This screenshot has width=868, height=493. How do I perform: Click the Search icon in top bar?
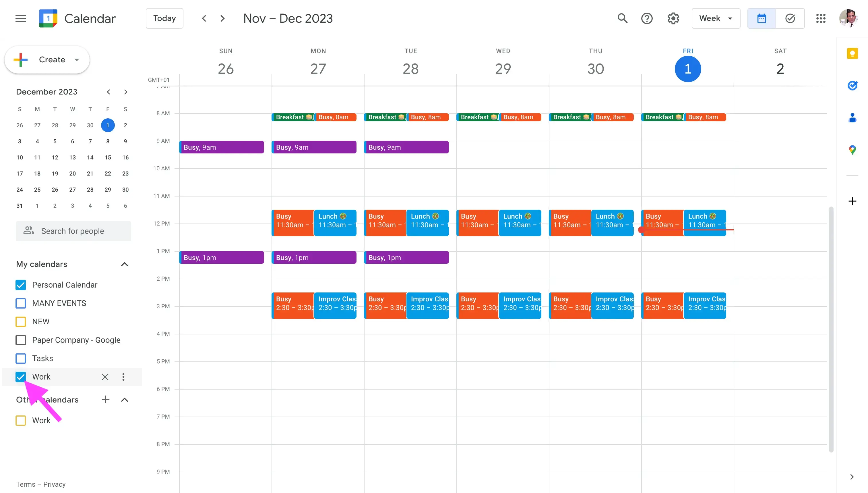coord(622,18)
